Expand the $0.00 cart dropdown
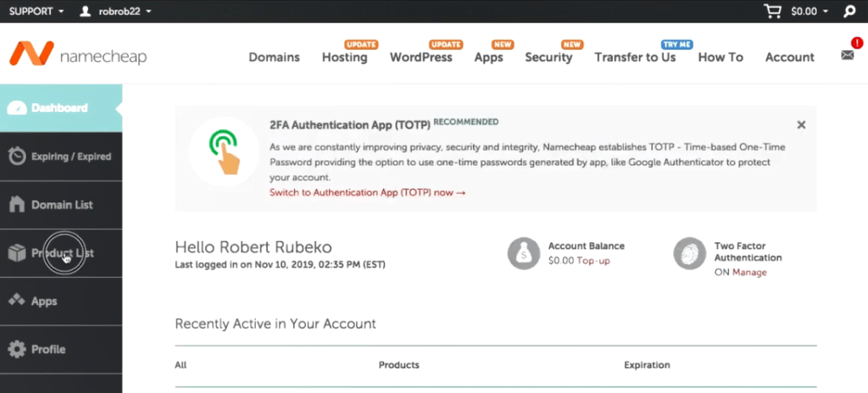 (810, 11)
